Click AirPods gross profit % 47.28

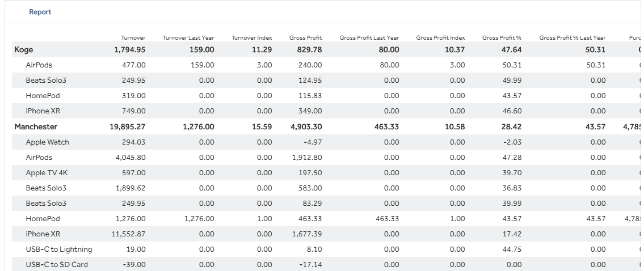click(x=512, y=157)
